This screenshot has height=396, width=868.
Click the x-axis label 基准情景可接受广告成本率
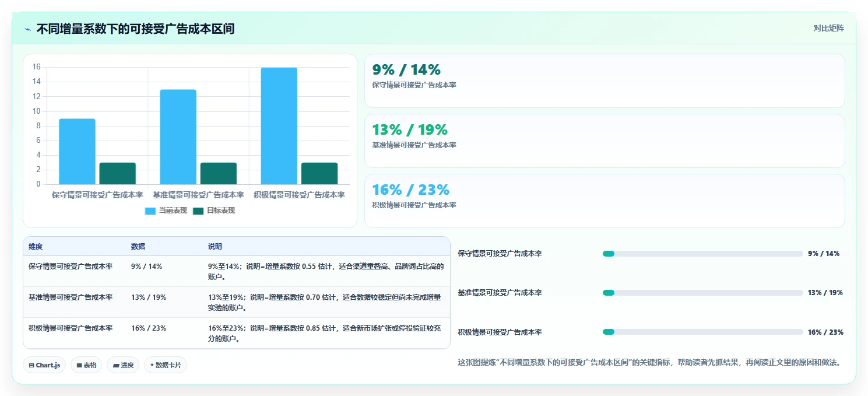(x=198, y=195)
